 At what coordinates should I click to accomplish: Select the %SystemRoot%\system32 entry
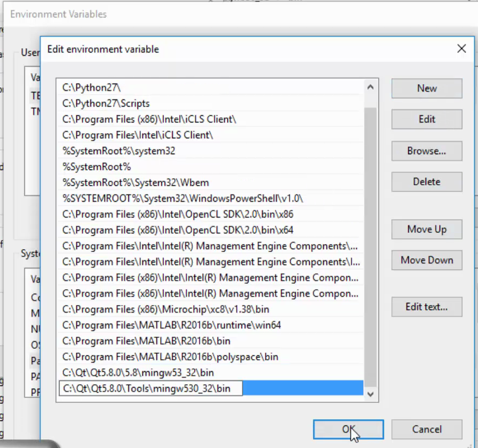coord(162,151)
